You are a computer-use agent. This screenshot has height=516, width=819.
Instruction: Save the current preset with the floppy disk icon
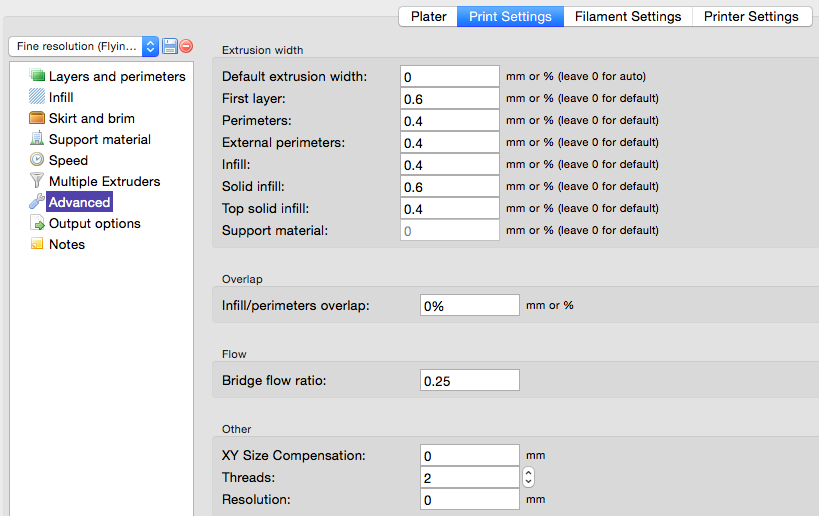click(x=169, y=46)
